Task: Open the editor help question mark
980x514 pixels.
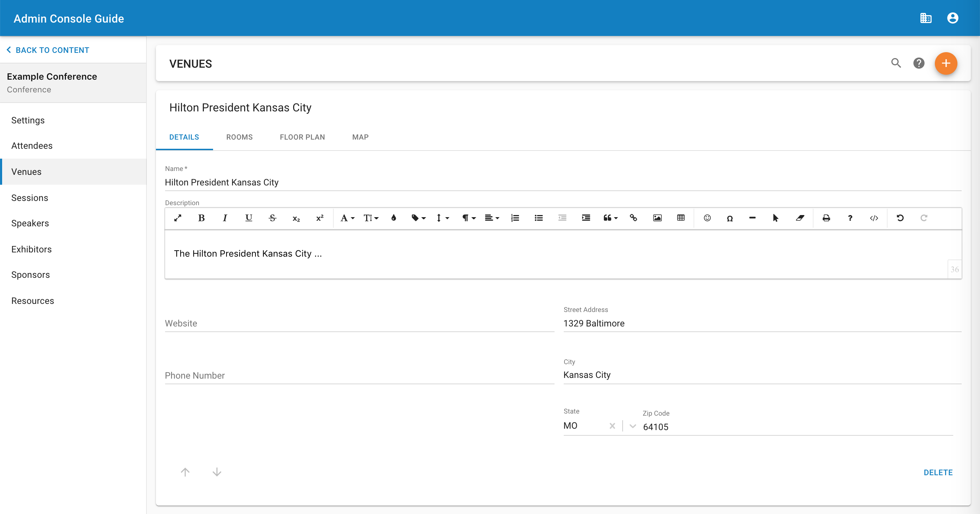Action: point(850,218)
